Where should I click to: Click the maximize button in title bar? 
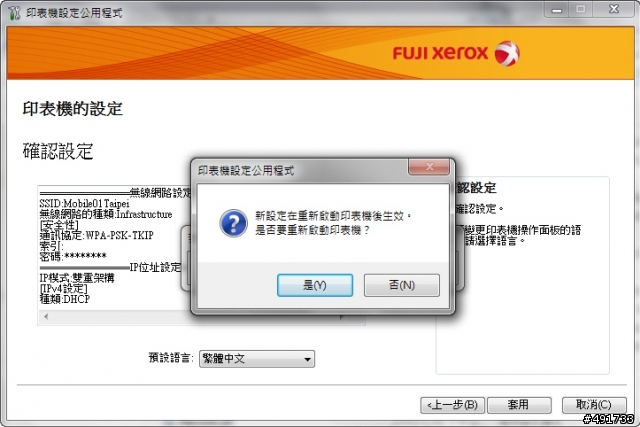tap(580, 9)
